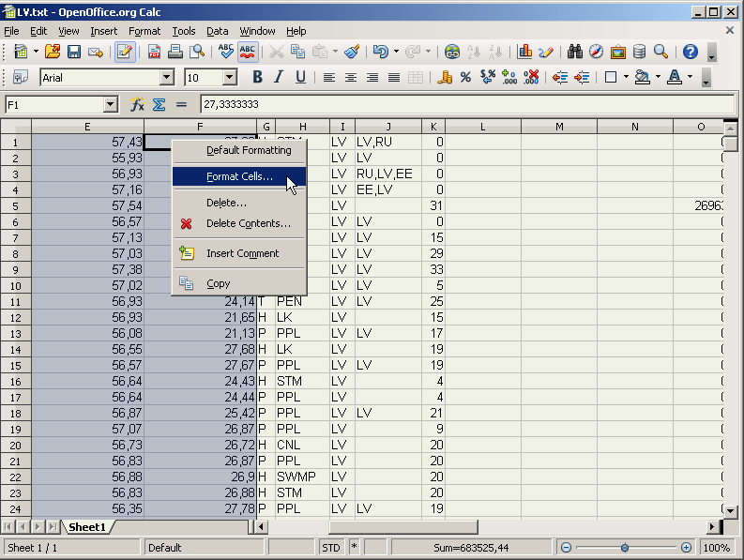Choose Default Formatting in context menu
Screen dimensions: 744x560
[239, 150]
